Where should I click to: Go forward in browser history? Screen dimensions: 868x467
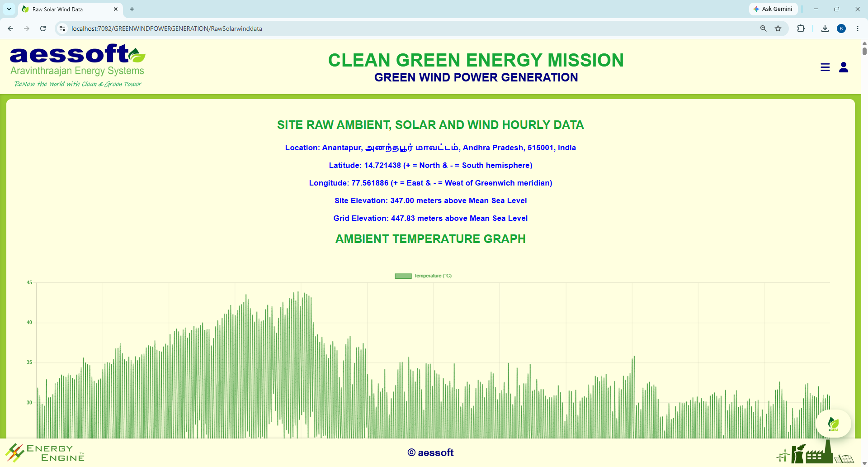[x=27, y=29]
